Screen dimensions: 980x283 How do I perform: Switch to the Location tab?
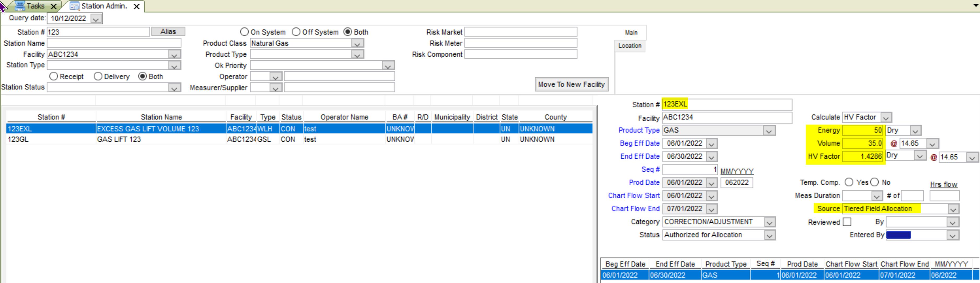(630, 46)
